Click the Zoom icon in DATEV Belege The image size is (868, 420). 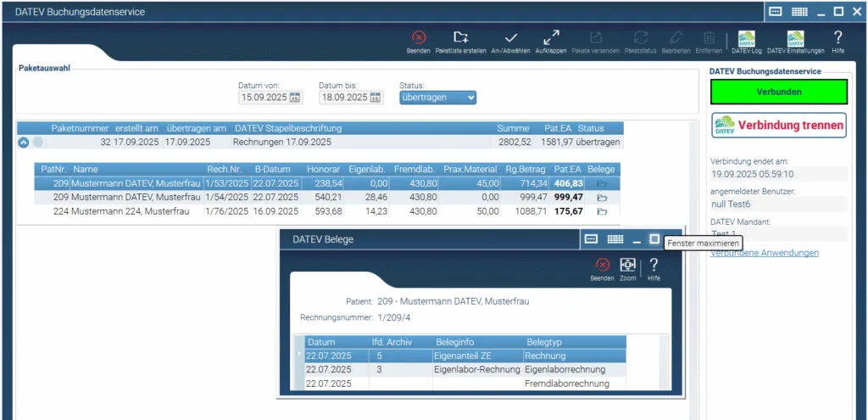coord(627,266)
